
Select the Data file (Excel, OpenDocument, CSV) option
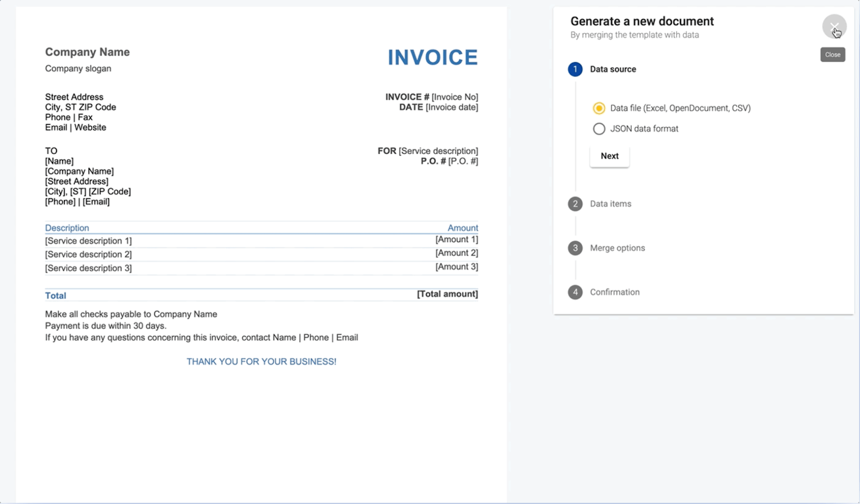click(x=599, y=108)
